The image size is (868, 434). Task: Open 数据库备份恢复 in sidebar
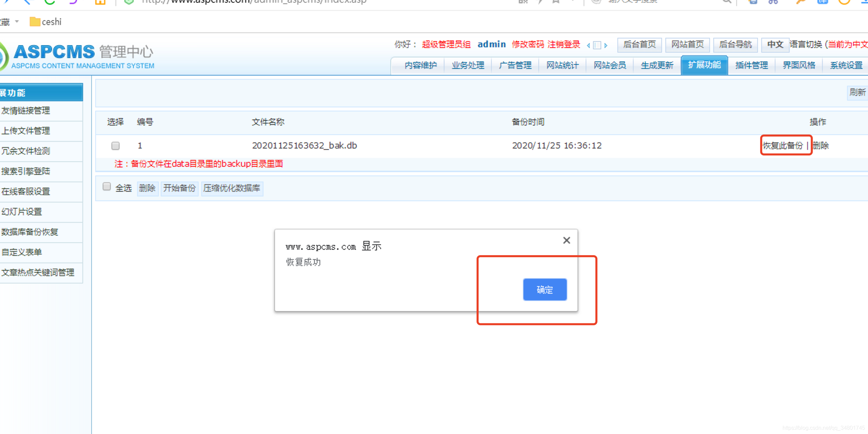coord(30,232)
